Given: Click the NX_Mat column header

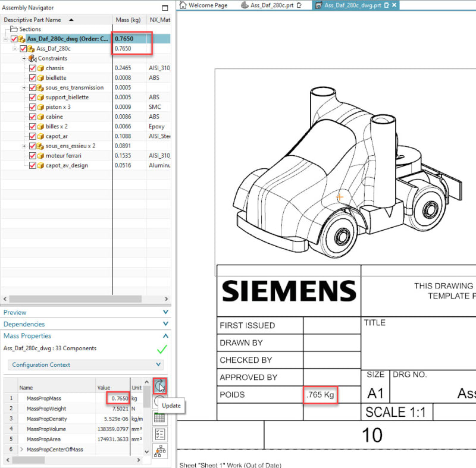Looking at the screenshot, I should coord(159,20).
